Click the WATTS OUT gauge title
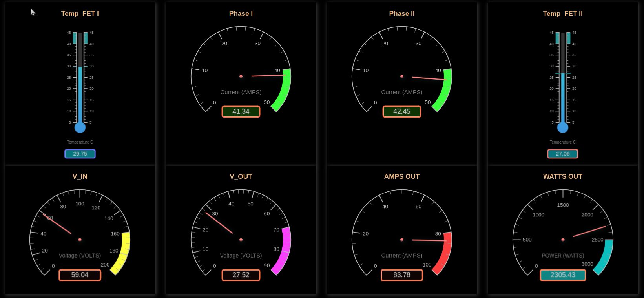This screenshot has height=298, width=644. coord(563,176)
